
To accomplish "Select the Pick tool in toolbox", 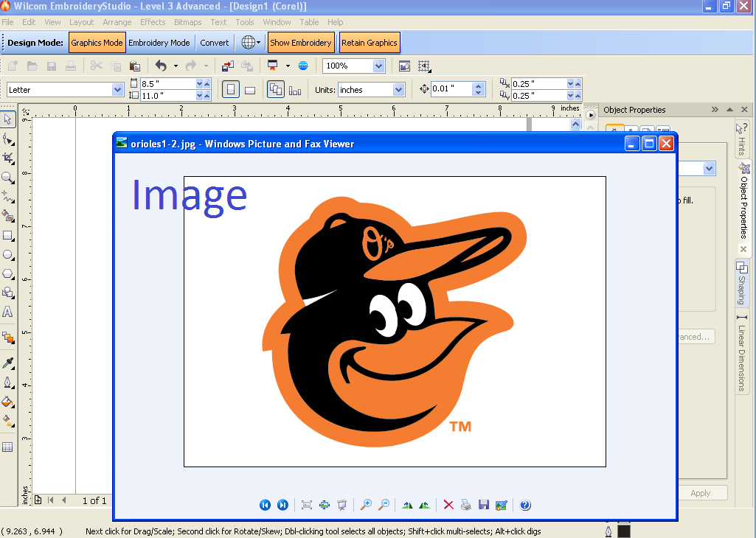I will pos(7,119).
